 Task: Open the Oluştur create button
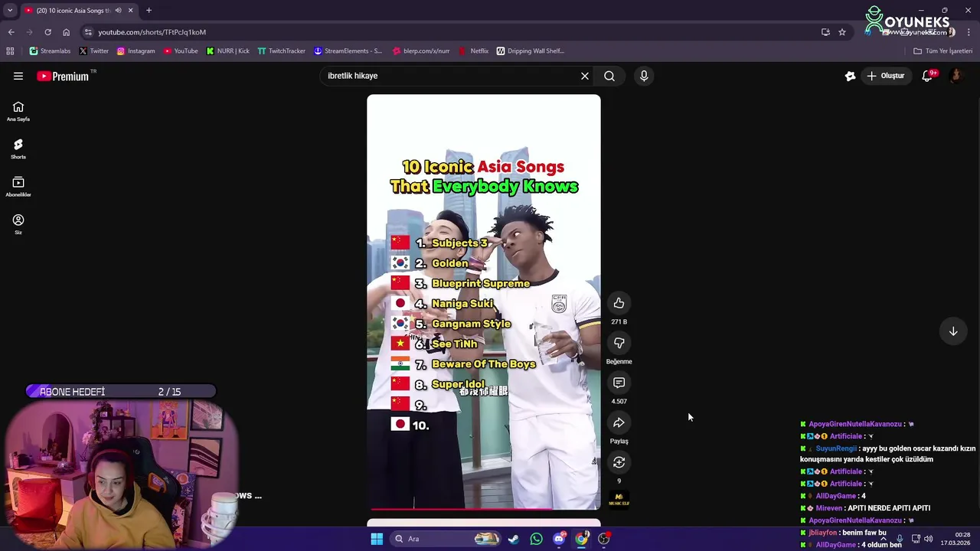[x=886, y=76]
